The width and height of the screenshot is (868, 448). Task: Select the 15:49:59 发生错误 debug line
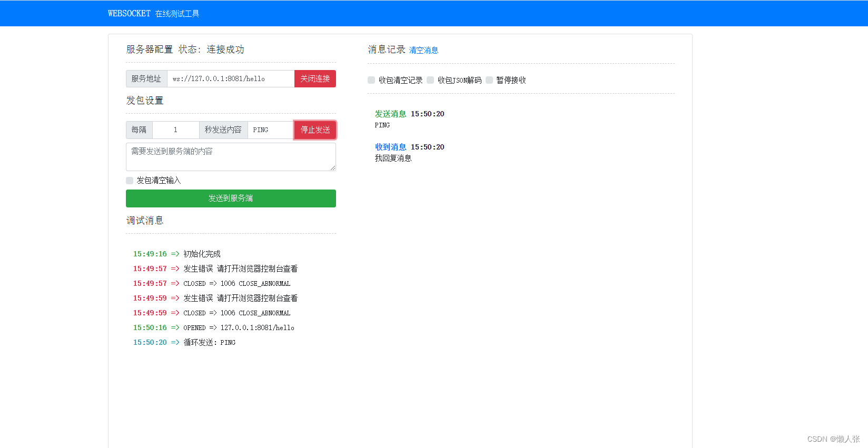(215, 298)
